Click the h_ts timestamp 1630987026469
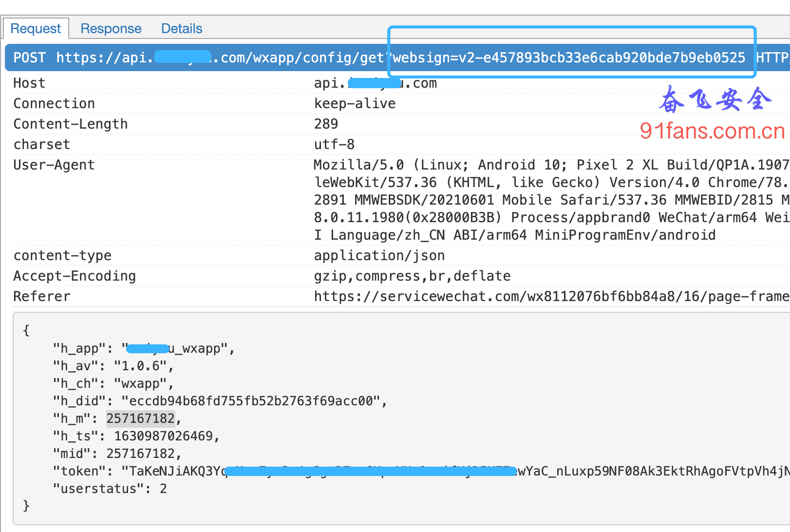Image resolution: width=790 pixels, height=532 pixels. tap(163, 437)
